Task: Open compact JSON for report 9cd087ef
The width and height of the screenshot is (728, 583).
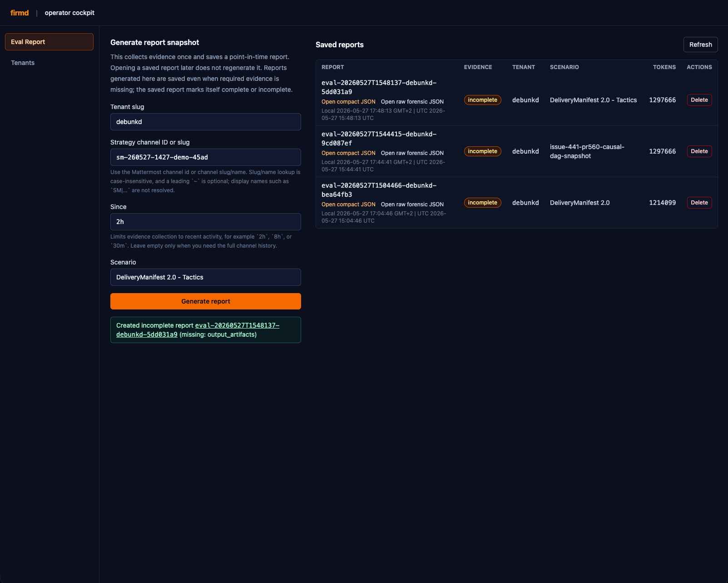Action: tap(348, 153)
